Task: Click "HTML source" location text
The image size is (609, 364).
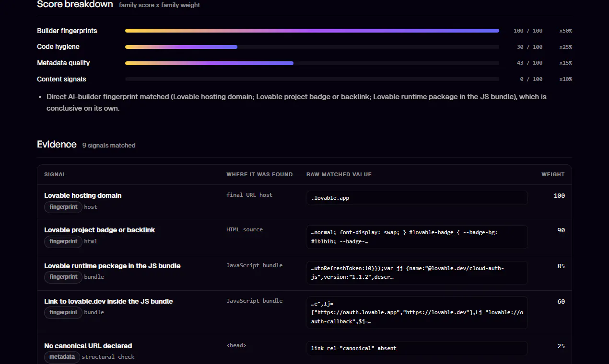Action: (245, 229)
